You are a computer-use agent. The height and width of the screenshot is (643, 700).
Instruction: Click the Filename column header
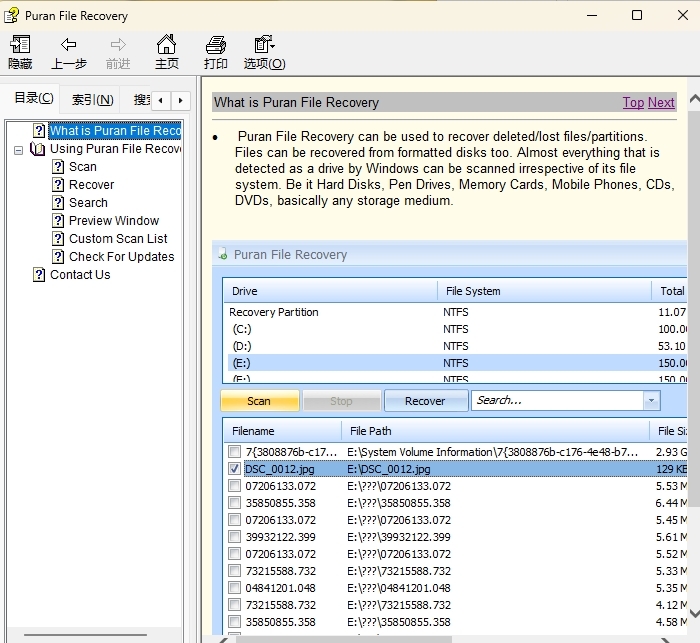pyautogui.click(x=283, y=431)
